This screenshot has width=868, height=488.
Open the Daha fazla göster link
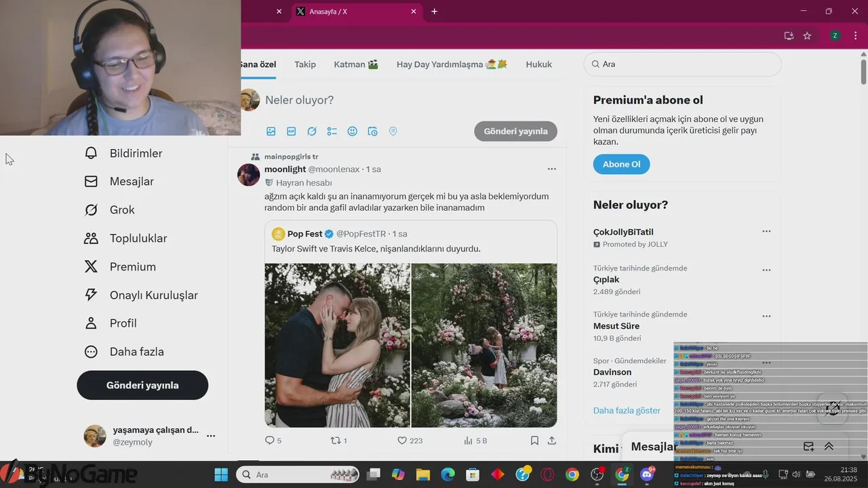click(627, 410)
